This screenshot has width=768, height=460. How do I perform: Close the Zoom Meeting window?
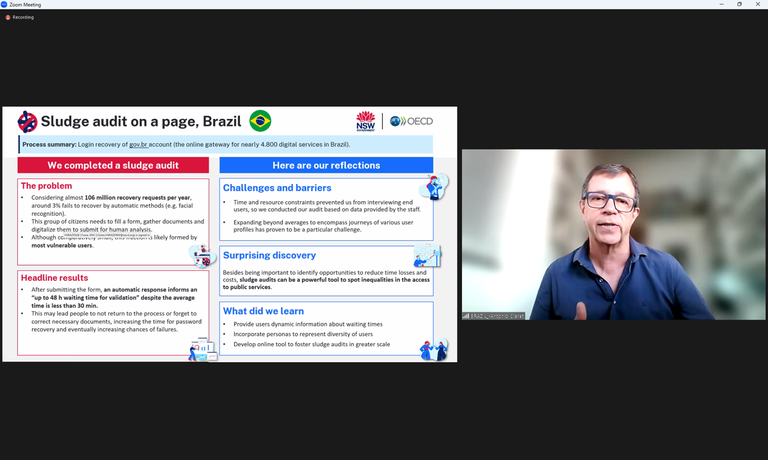pos(758,4)
